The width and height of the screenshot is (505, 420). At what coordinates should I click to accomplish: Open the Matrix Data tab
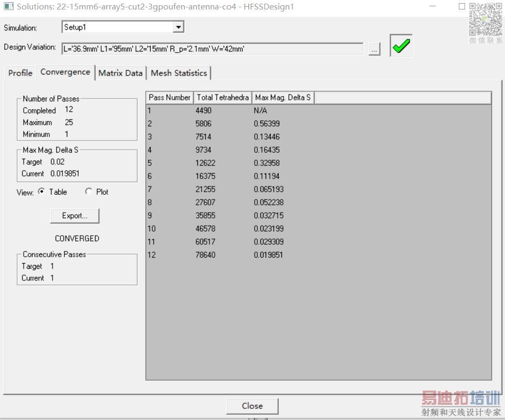coord(120,73)
